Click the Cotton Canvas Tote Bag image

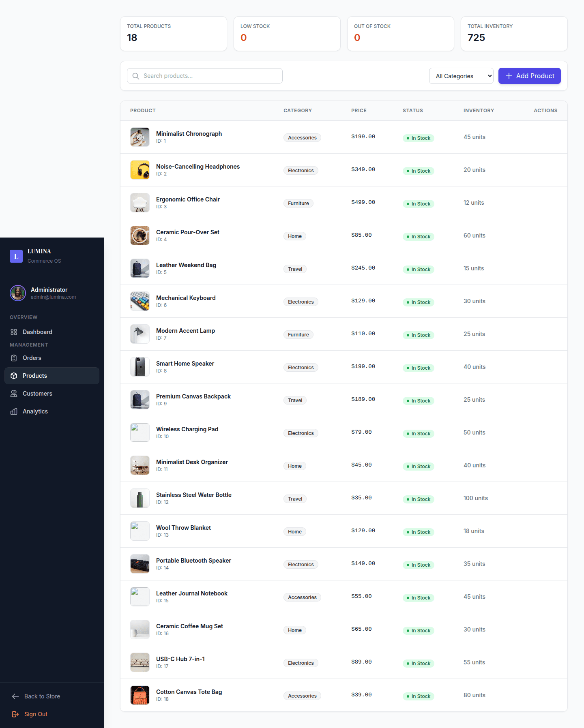pyautogui.click(x=140, y=695)
